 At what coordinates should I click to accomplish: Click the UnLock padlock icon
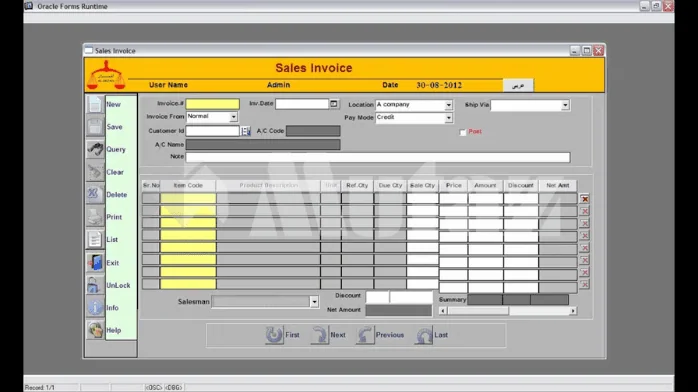click(x=95, y=285)
